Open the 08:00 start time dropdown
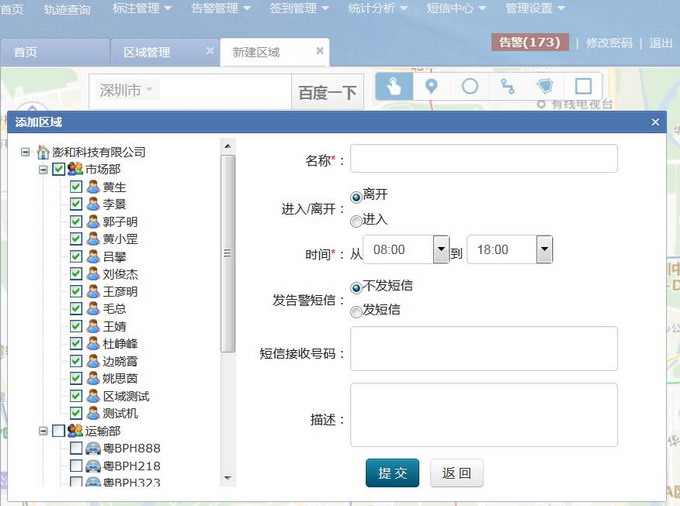The image size is (680, 506). (x=441, y=250)
